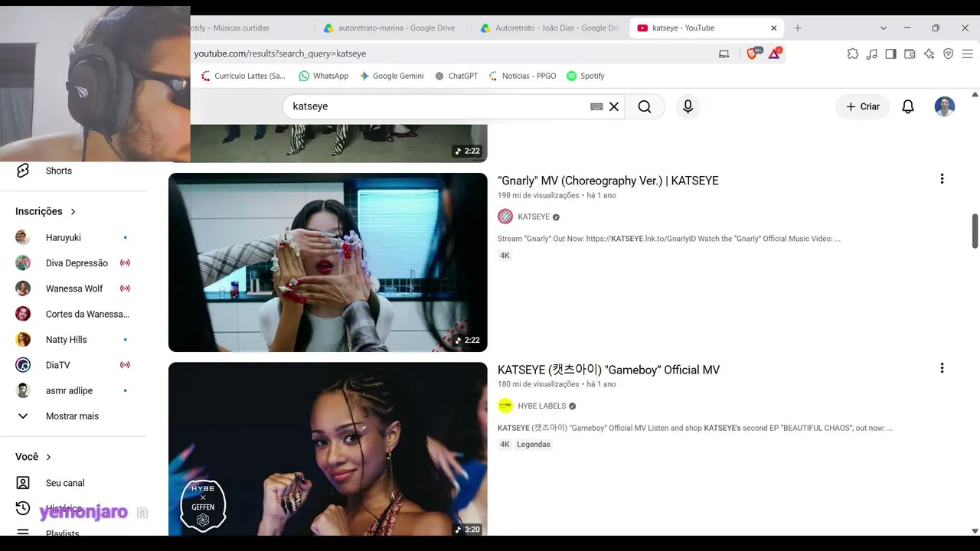
Task: Open a new browser tab
Action: click(798, 28)
